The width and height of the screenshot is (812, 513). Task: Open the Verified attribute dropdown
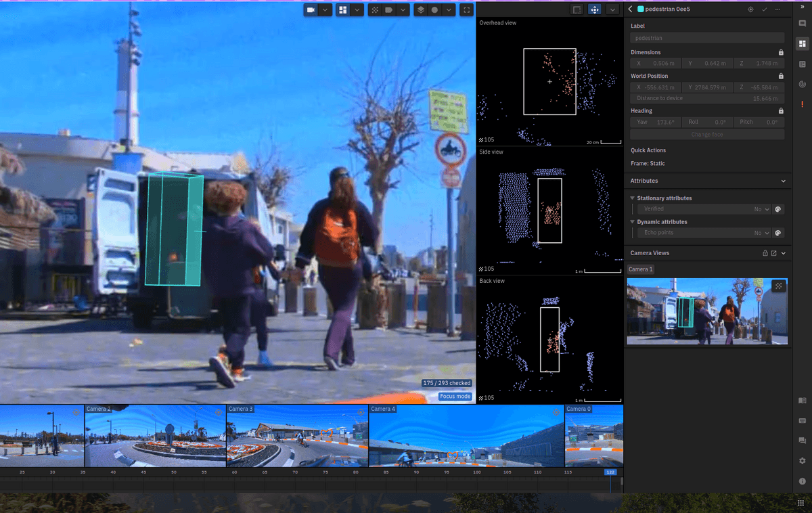762,210
